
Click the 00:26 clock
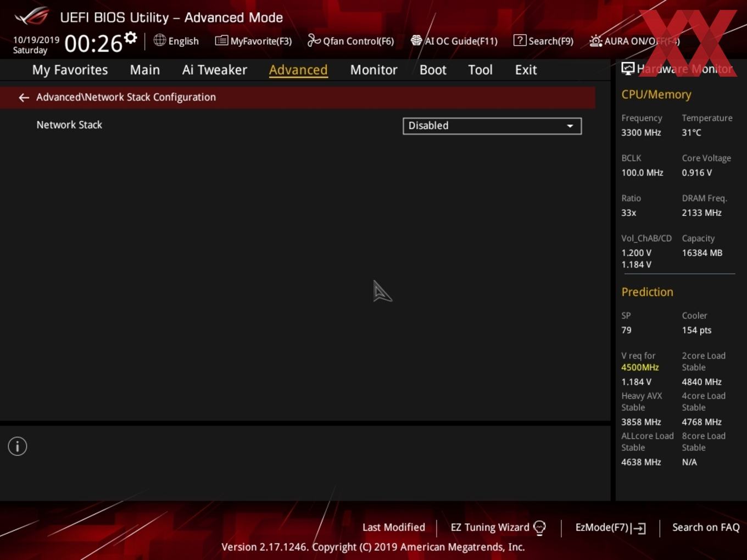click(x=93, y=43)
